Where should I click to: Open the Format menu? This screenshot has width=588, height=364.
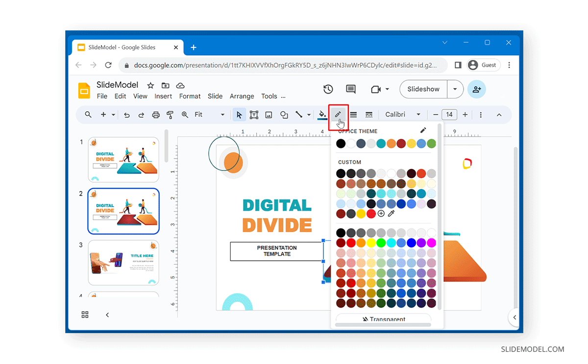coord(190,96)
